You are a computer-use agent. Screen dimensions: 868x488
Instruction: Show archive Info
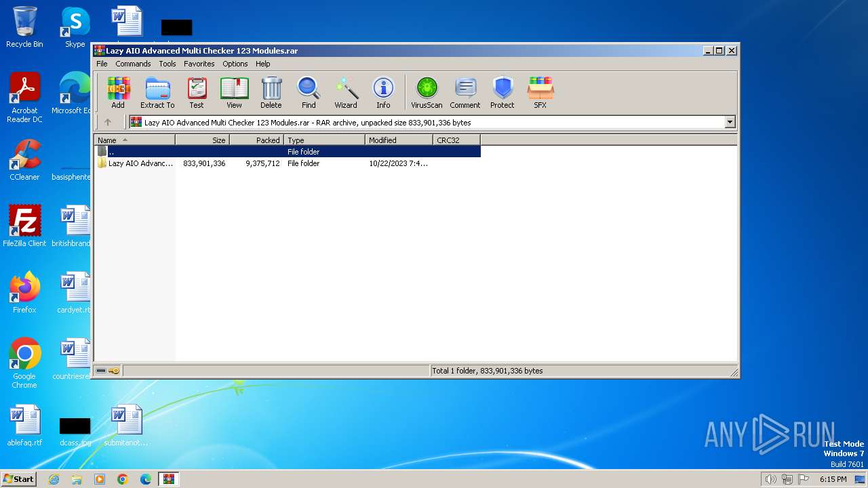[383, 92]
